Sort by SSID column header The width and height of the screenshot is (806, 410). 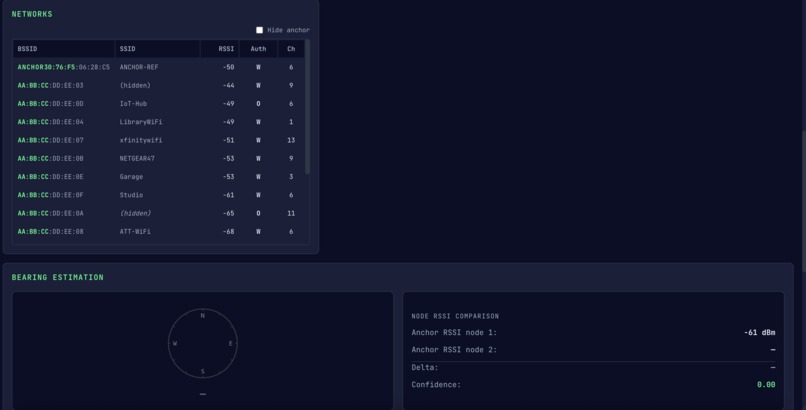point(157,49)
